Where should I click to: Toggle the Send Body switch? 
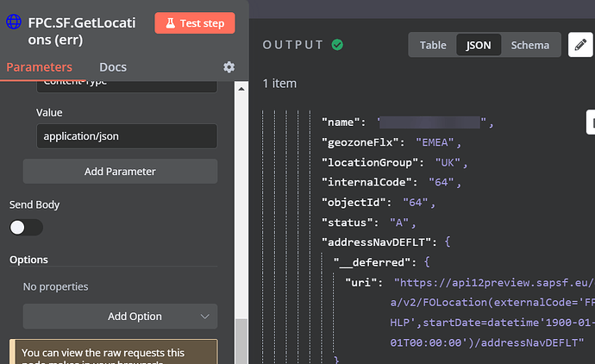coord(26,228)
